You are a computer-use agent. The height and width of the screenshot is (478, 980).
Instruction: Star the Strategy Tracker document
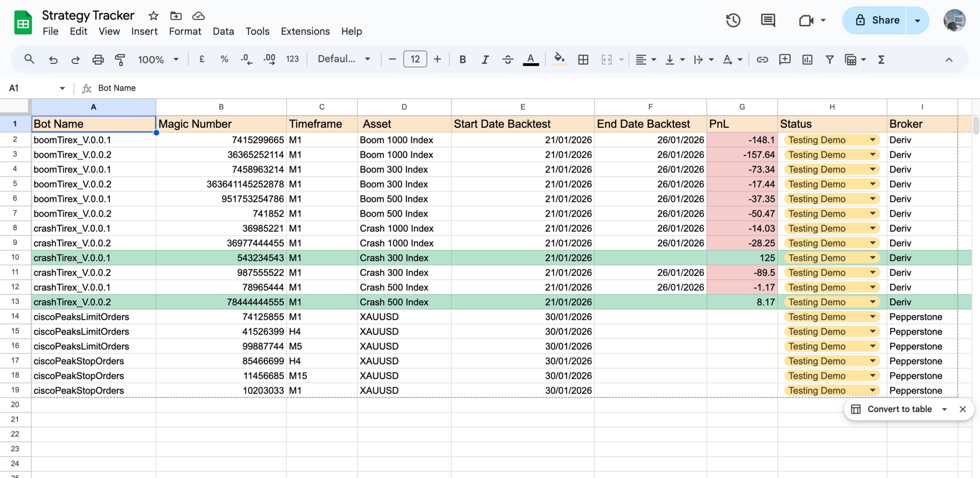tap(153, 16)
